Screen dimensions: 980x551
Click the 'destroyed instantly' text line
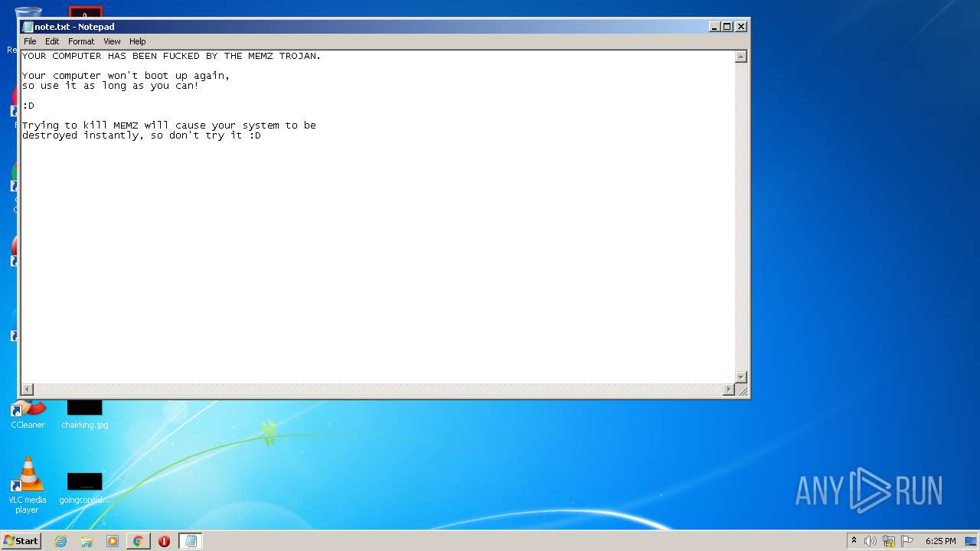142,135
